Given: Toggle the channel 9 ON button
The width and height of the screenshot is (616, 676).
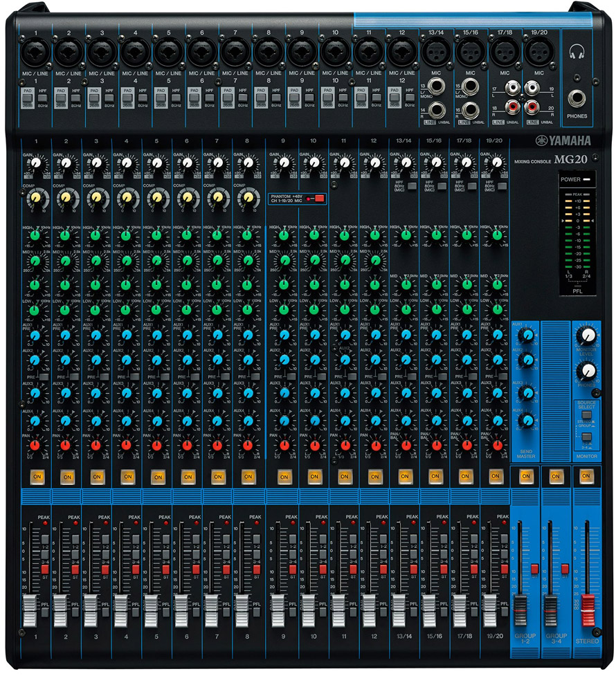Looking at the screenshot, I should 284,477.
